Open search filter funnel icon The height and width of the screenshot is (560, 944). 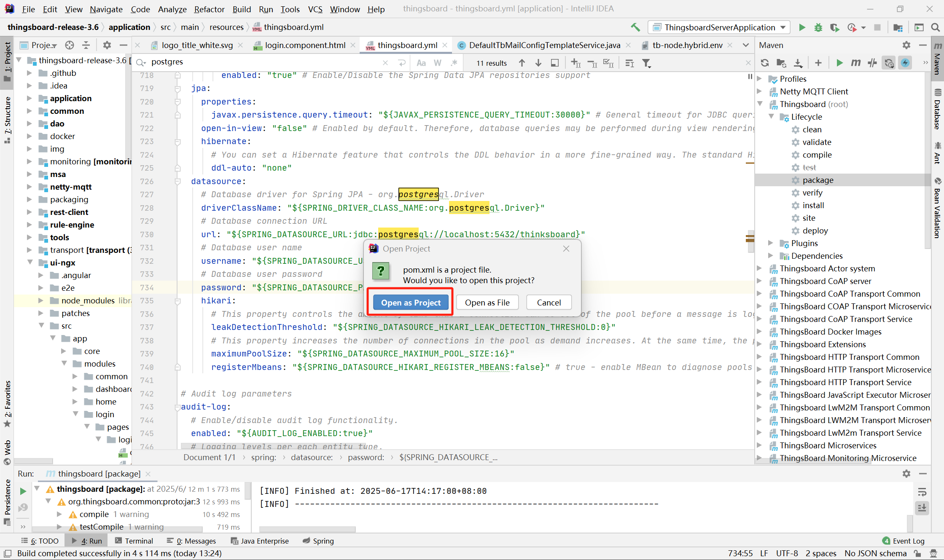point(646,63)
